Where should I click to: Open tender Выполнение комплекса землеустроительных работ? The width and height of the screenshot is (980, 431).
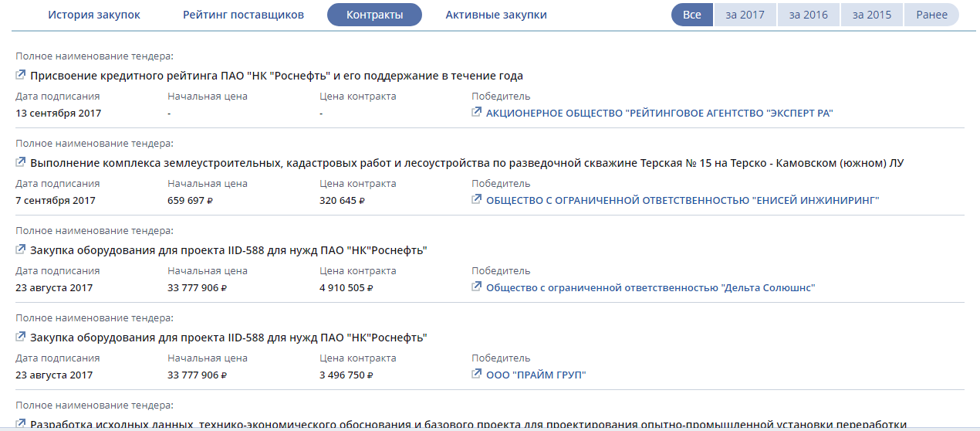pos(467,163)
